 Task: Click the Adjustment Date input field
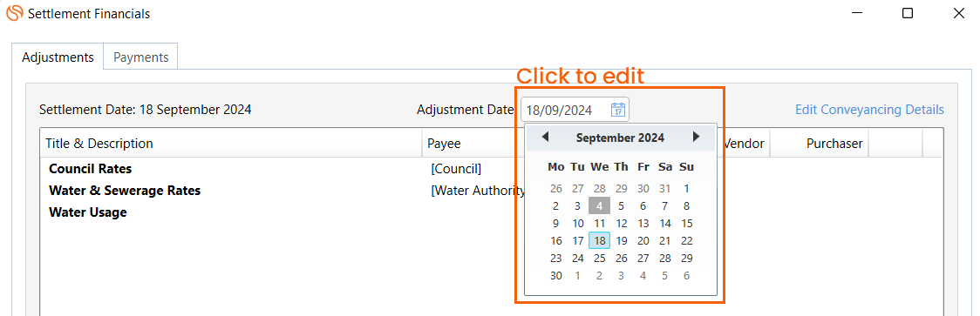coord(575,110)
